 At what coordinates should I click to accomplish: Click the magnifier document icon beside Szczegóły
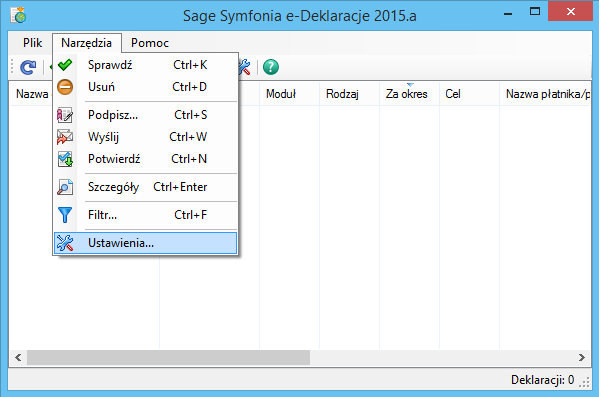coord(65,187)
